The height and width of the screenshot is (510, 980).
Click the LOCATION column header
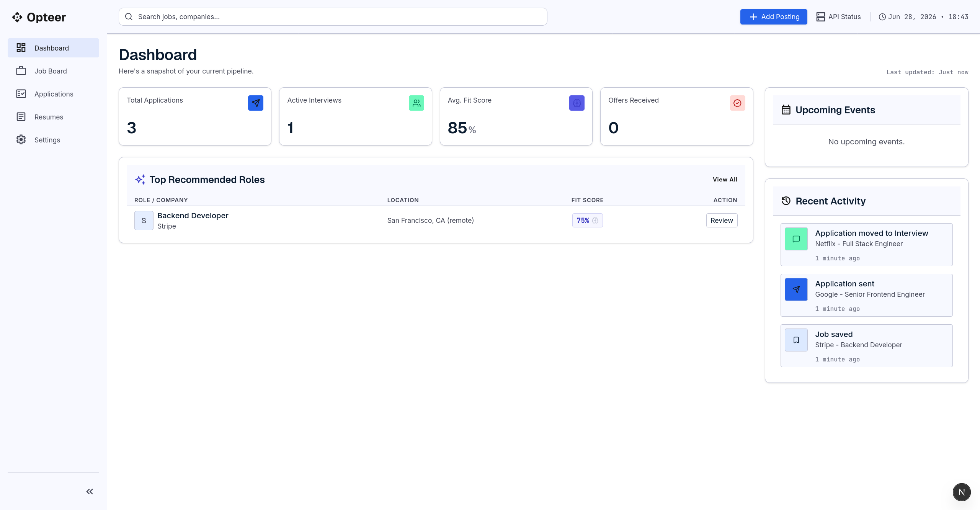(403, 200)
